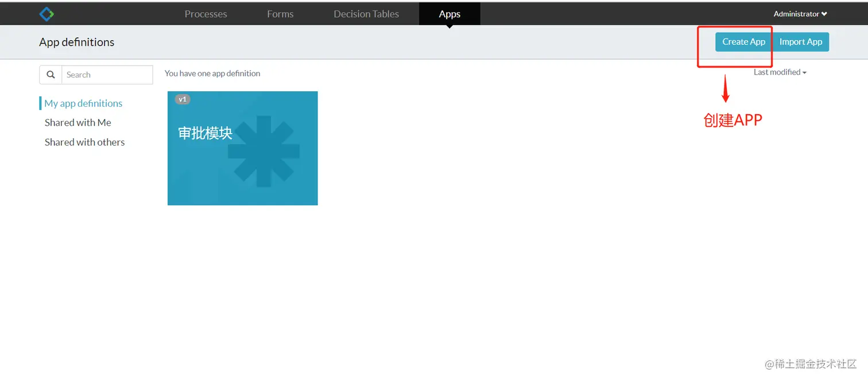Click the Flowable logo icon
This screenshot has height=381, width=868.
[46, 14]
